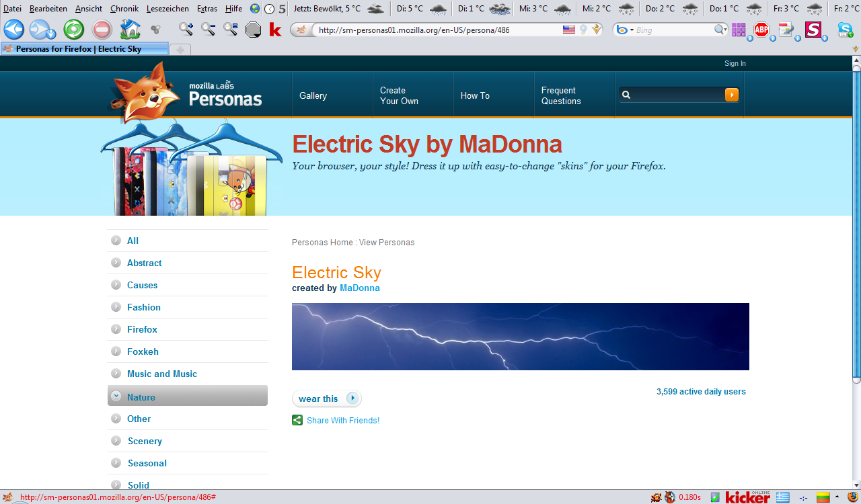Click the Forward navigation arrow button
The height and width of the screenshot is (504, 861).
tap(40, 30)
